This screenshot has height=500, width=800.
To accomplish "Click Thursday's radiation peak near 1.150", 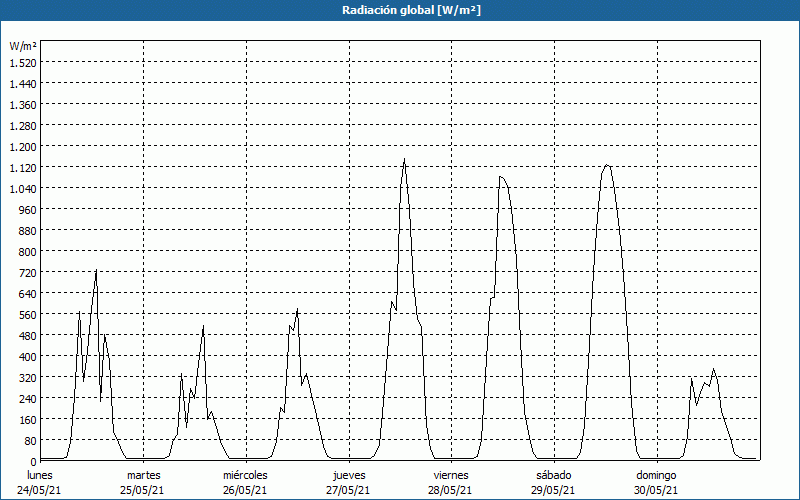I will pyautogui.click(x=404, y=159).
